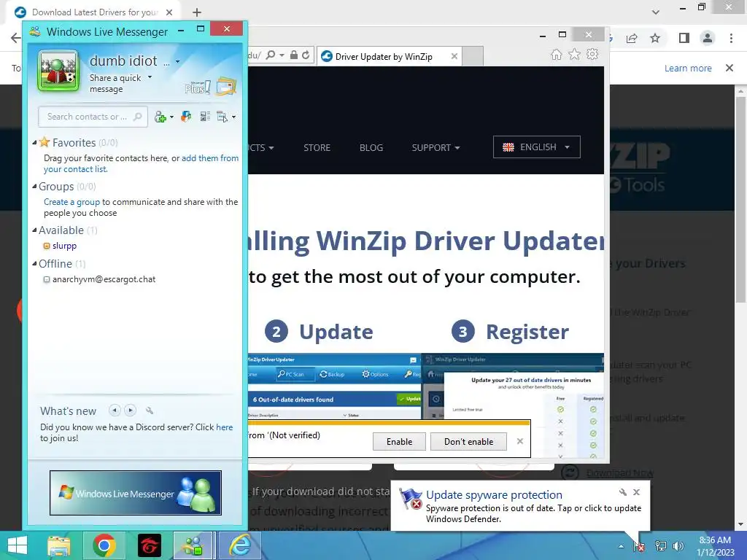Open the BLOG menu item
This screenshot has width=747, height=560.
[x=371, y=147]
